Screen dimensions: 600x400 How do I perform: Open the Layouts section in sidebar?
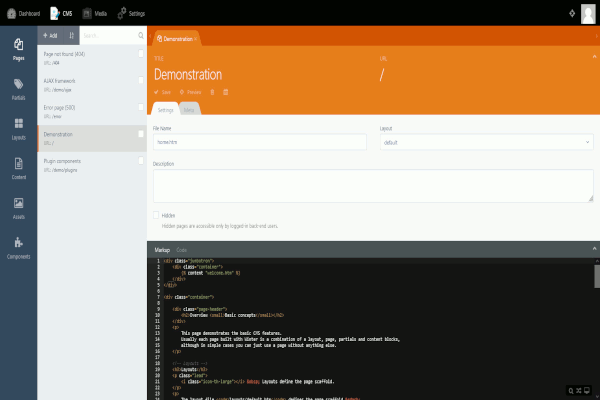click(18, 128)
